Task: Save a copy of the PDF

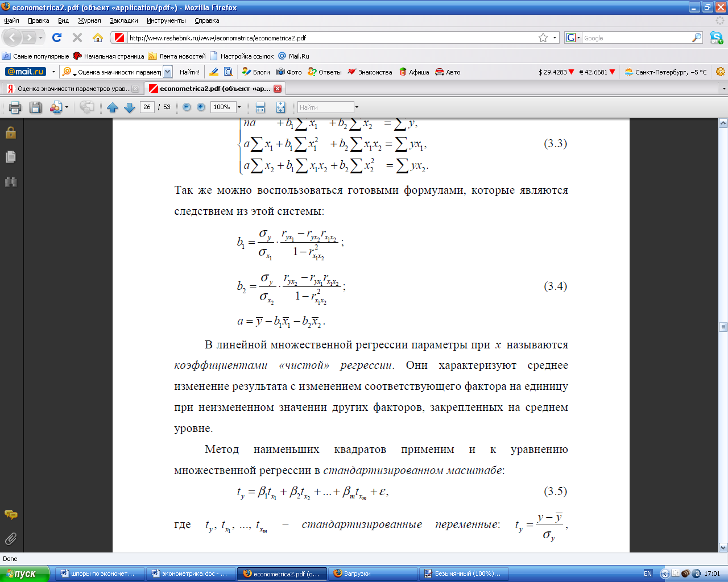Action: (x=35, y=107)
